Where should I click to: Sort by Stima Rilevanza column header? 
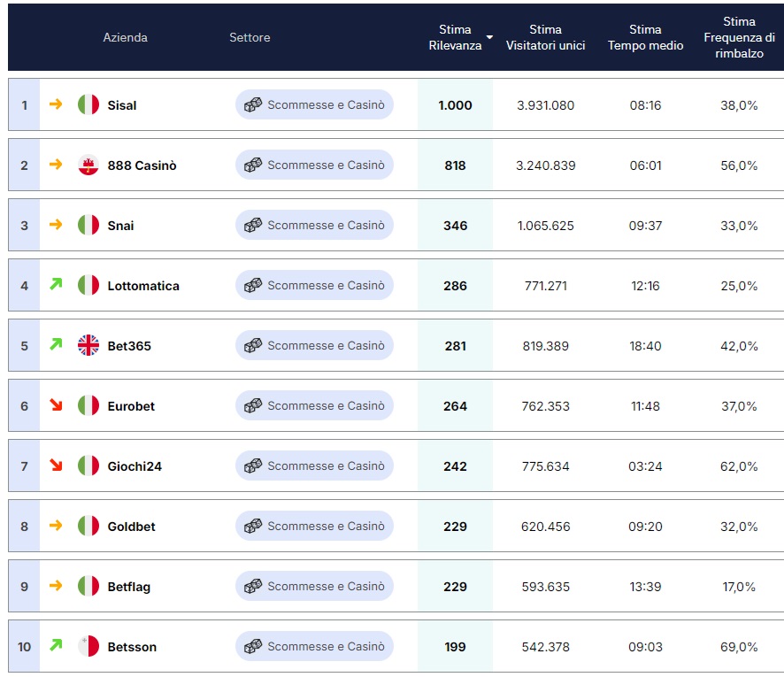pyautogui.click(x=455, y=37)
